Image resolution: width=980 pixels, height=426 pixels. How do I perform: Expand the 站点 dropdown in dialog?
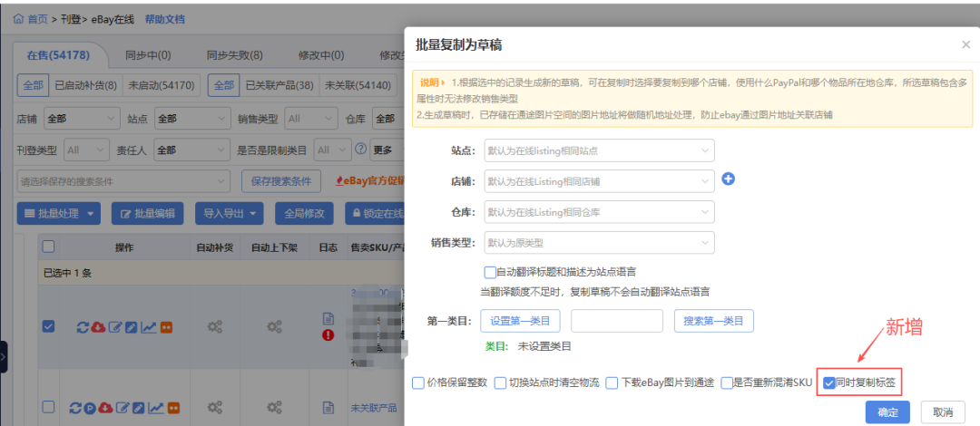(600, 150)
